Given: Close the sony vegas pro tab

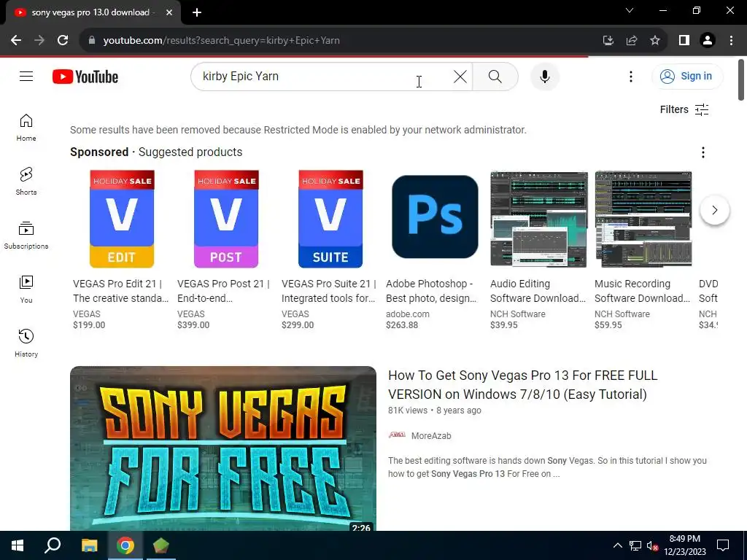Looking at the screenshot, I should click(169, 13).
